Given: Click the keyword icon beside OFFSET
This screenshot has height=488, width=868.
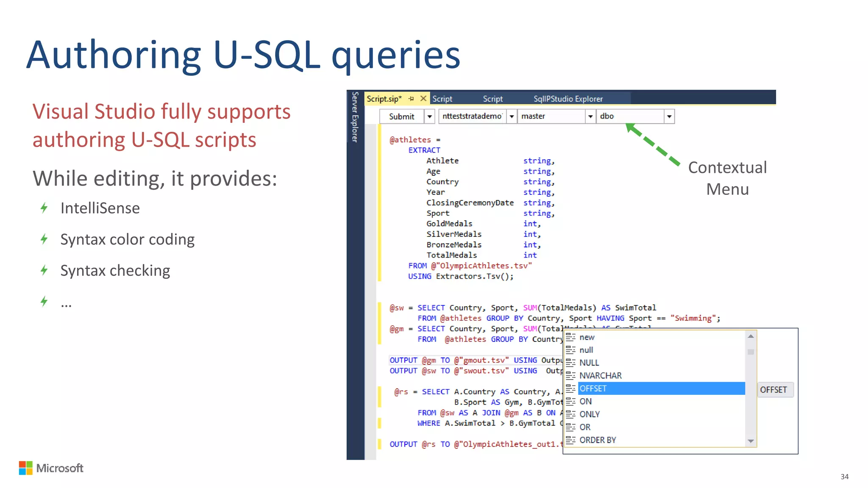Looking at the screenshot, I should coord(570,388).
